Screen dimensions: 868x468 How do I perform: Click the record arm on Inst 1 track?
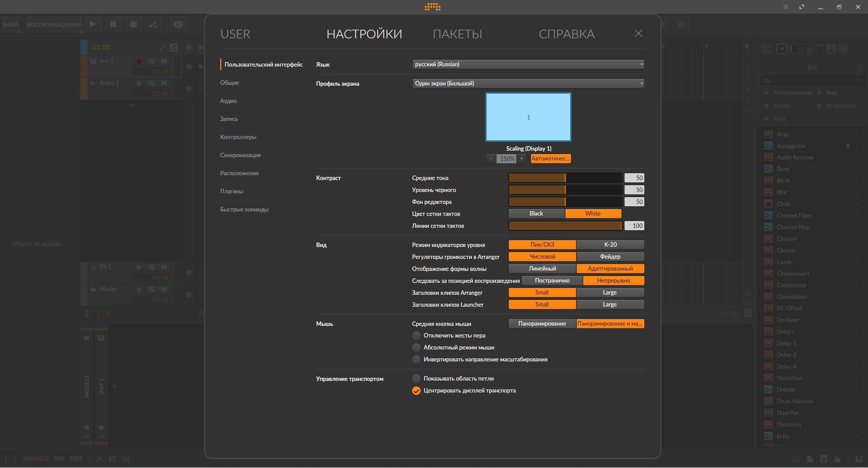point(139,61)
